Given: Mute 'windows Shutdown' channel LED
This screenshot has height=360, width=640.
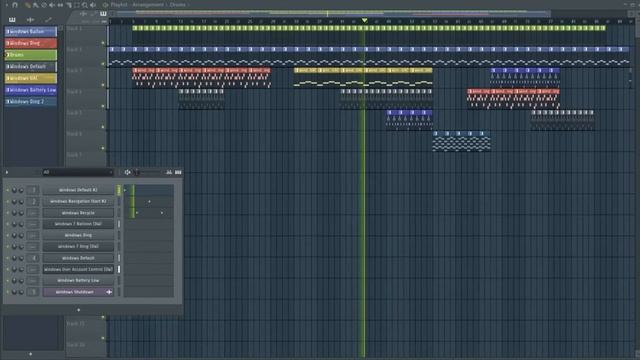Looking at the screenshot, I should click(x=7, y=292).
